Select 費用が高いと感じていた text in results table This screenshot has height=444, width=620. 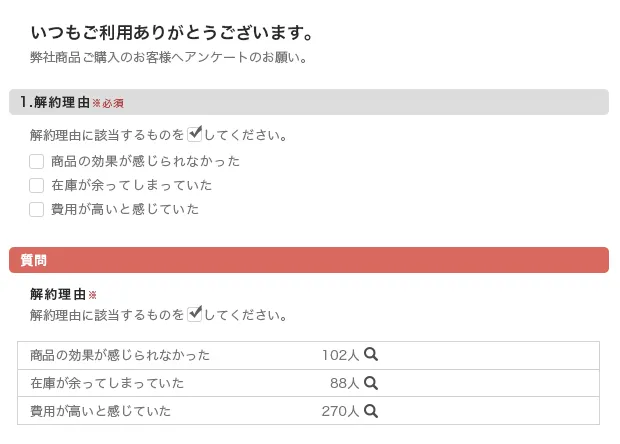(x=100, y=411)
